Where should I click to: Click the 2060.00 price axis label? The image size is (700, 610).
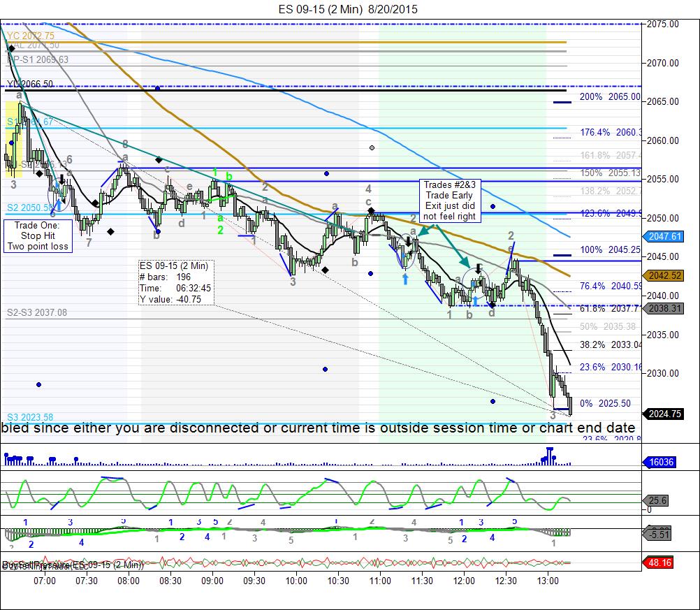pos(662,140)
